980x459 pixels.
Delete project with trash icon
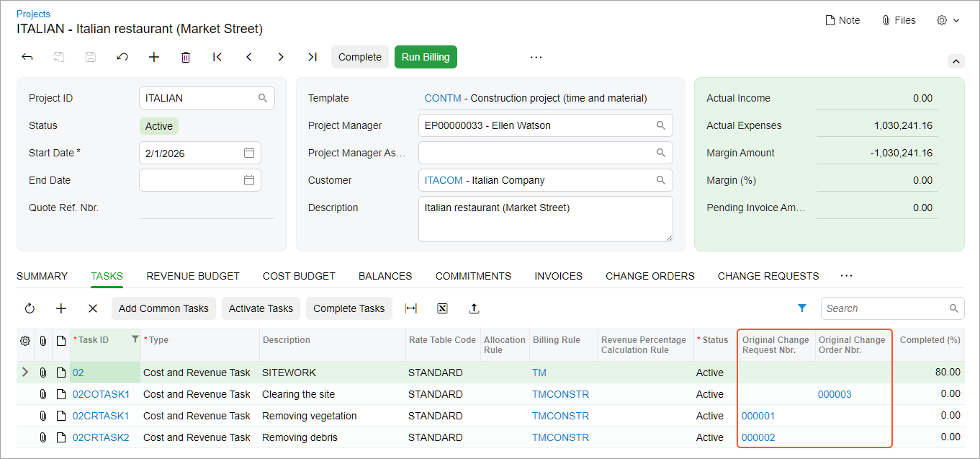(x=186, y=57)
